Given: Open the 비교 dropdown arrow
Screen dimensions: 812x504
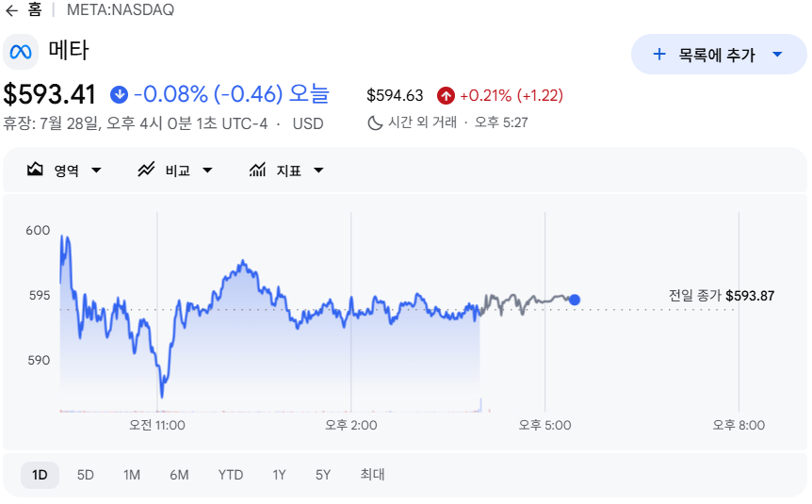Looking at the screenshot, I should (207, 171).
